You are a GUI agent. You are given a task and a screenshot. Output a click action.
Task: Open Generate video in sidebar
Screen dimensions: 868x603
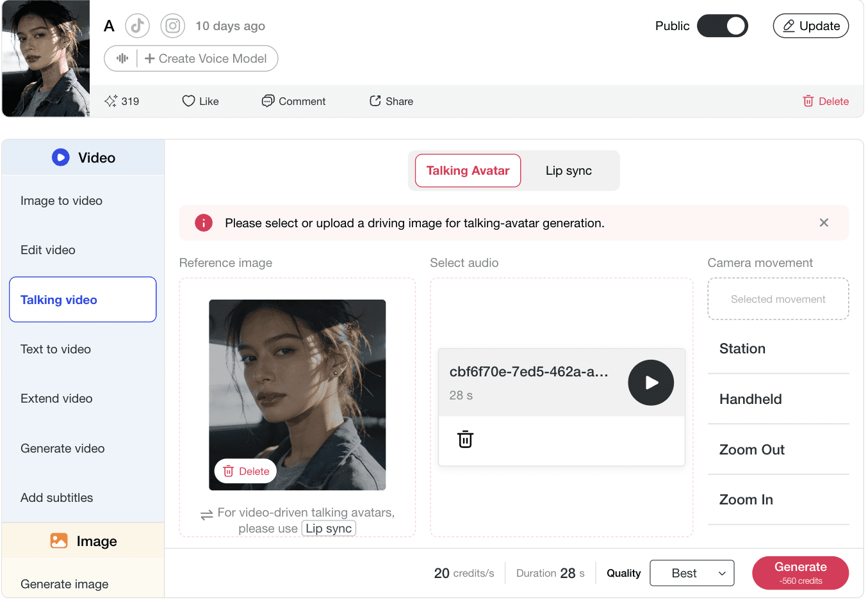pyautogui.click(x=83, y=449)
